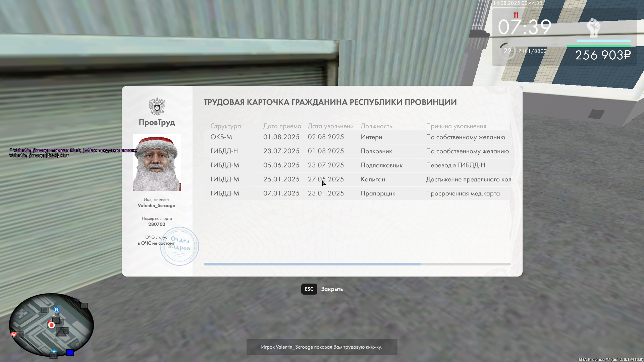Click the blue bus stop marker on minimap
Viewport: 644px width, 362px height.
point(57,310)
